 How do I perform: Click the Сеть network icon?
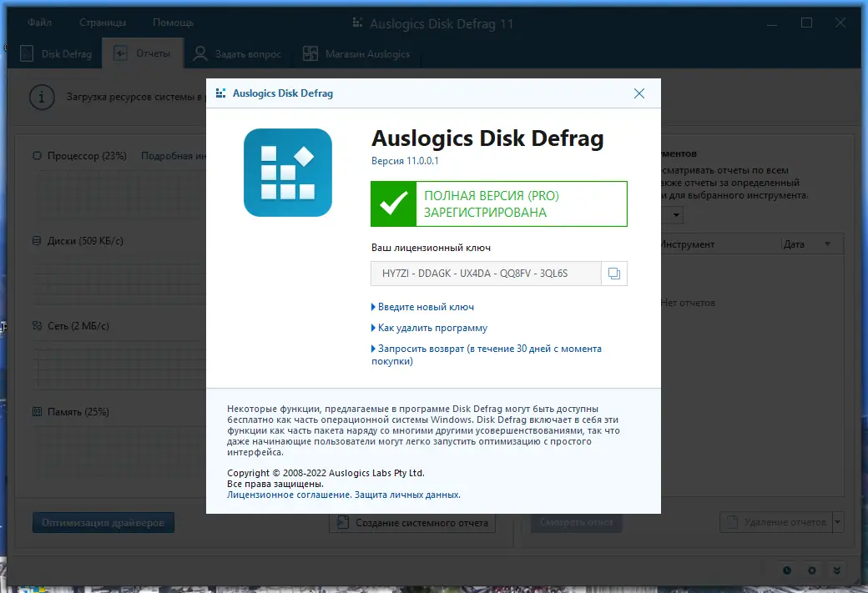click(37, 326)
